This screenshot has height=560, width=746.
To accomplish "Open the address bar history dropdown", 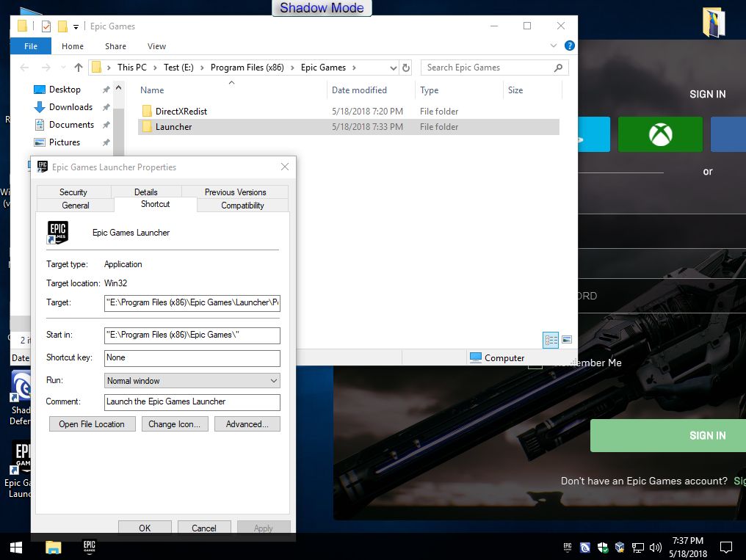I will pos(394,68).
